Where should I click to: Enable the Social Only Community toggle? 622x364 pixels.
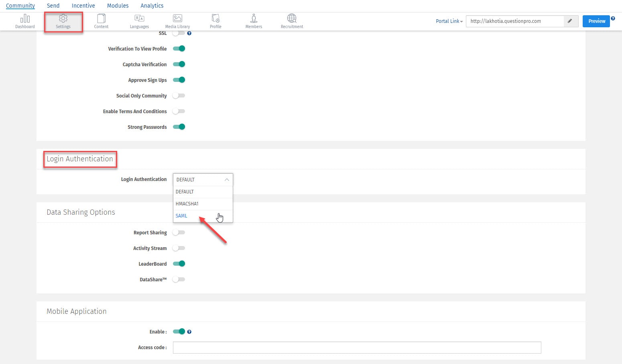[x=179, y=96]
